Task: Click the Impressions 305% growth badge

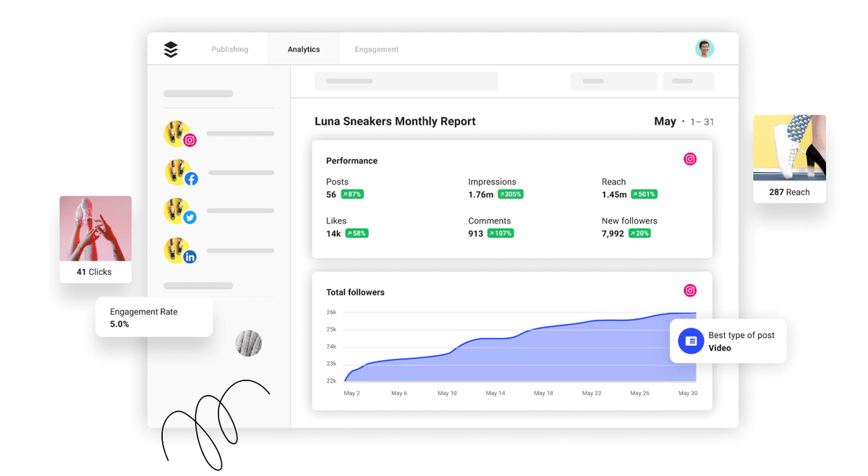Action: [511, 195]
